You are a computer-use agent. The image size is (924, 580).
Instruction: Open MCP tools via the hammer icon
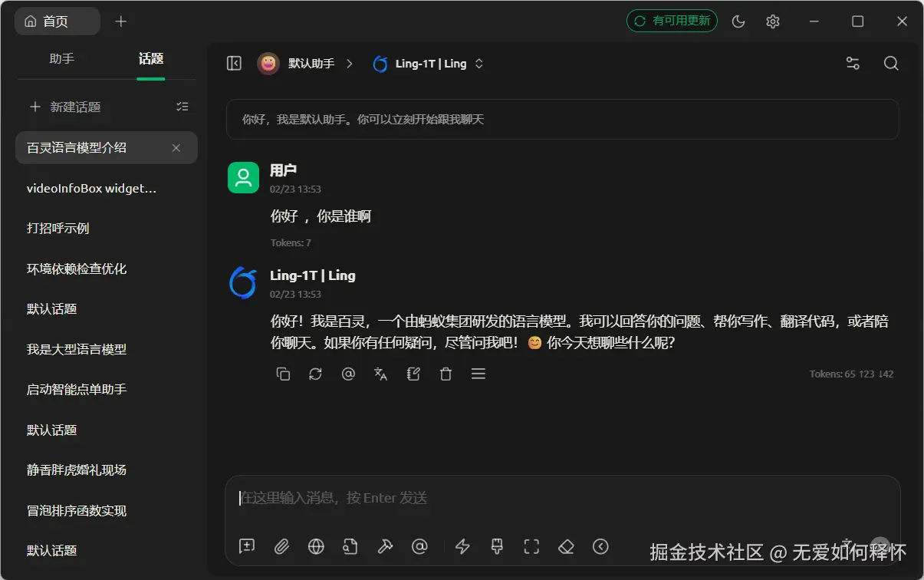point(385,546)
